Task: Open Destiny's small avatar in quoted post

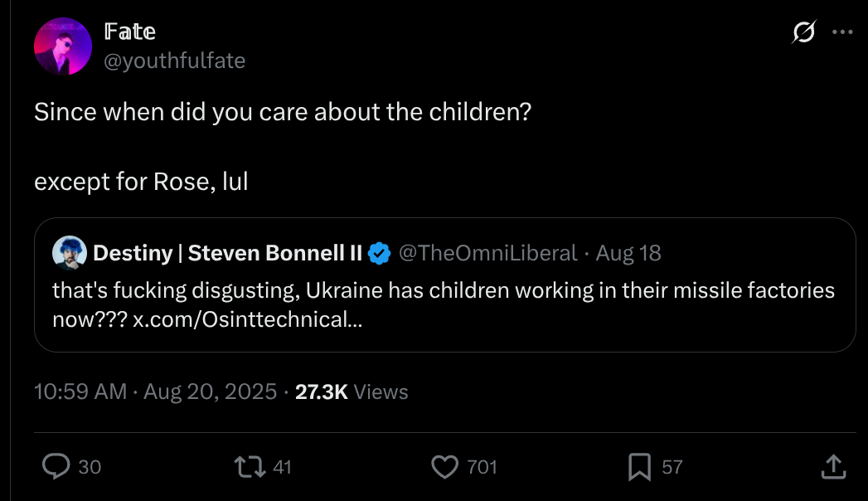Action: coord(69,253)
